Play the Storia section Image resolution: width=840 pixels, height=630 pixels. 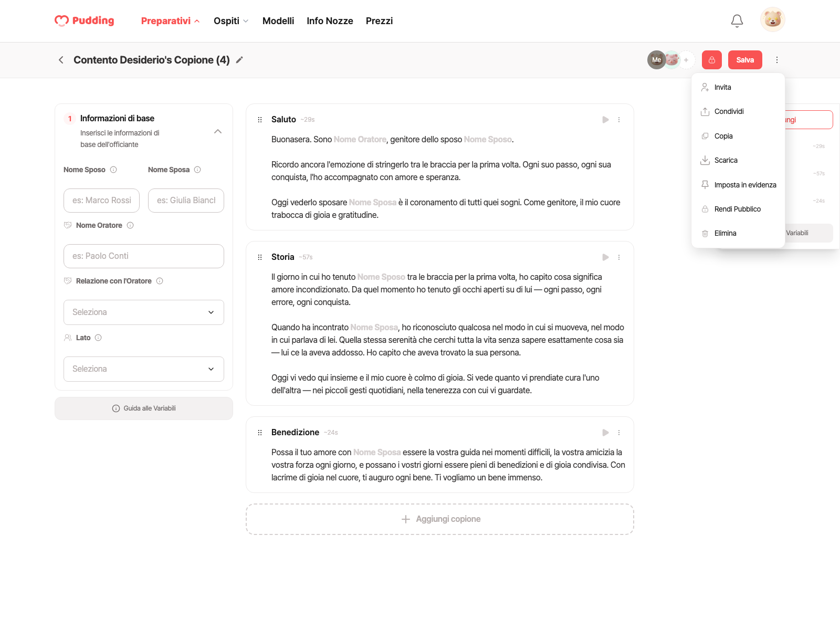pos(605,257)
